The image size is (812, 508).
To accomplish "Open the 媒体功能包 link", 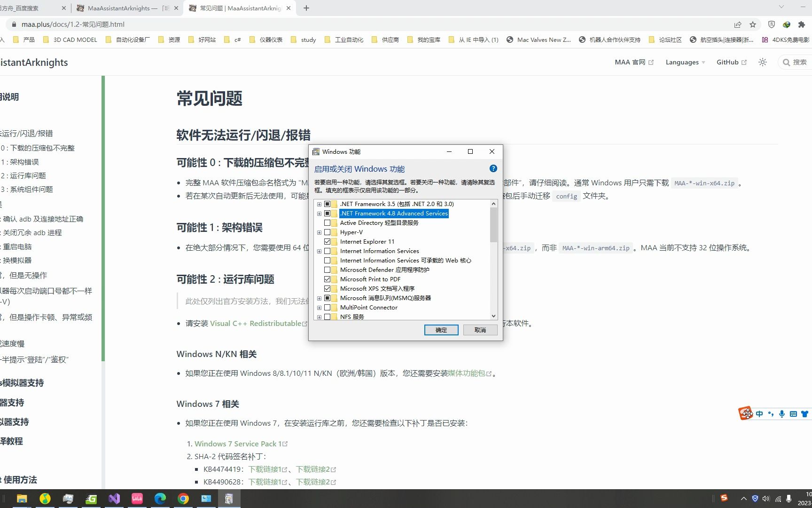I will tap(469, 373).
